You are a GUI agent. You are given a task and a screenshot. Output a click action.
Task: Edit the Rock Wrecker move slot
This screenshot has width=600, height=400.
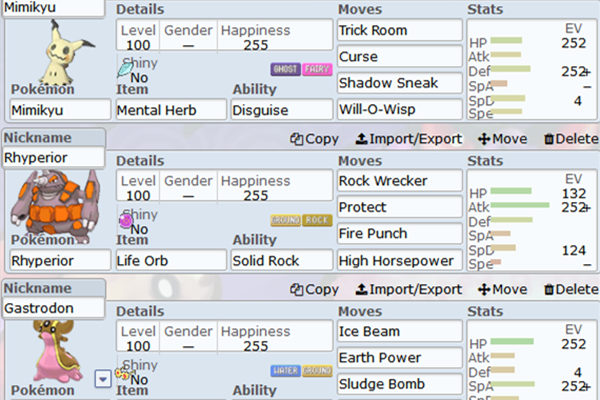400,180
